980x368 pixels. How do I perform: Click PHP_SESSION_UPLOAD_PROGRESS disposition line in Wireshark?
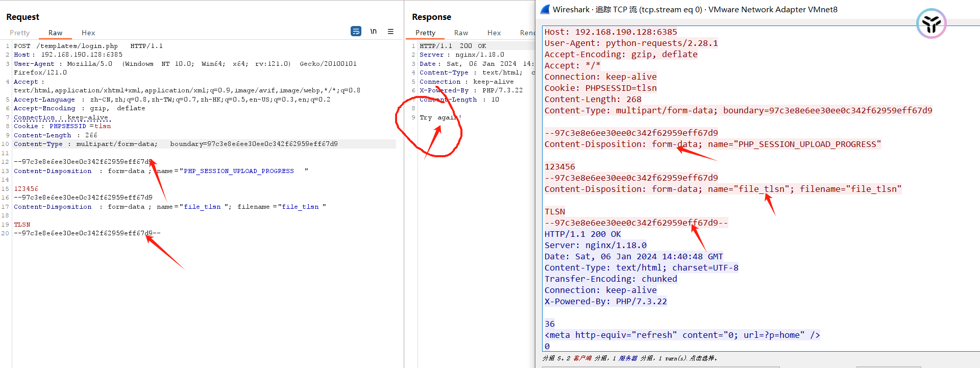tap(713, 144)
